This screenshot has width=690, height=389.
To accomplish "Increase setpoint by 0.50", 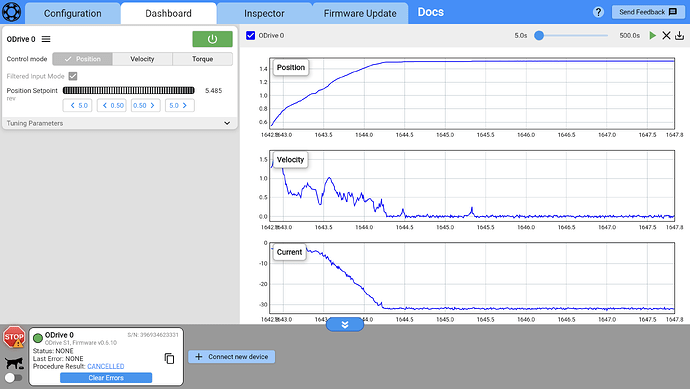I will (146, 106).
